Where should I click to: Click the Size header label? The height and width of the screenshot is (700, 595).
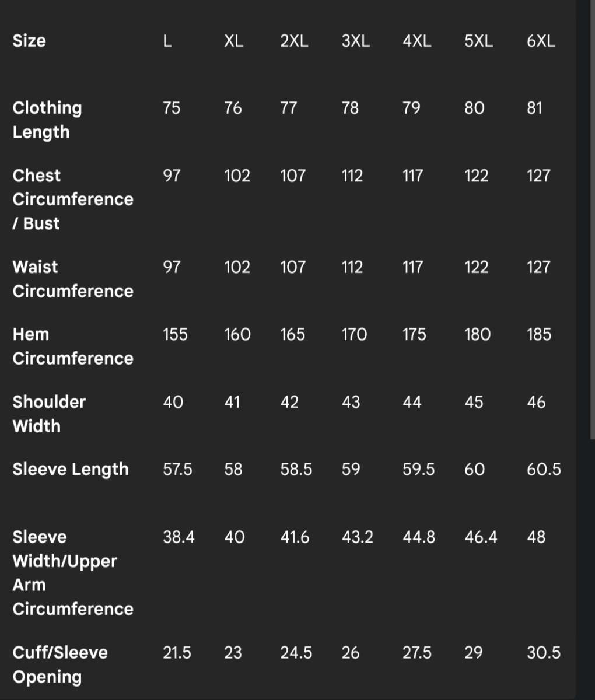29,41
